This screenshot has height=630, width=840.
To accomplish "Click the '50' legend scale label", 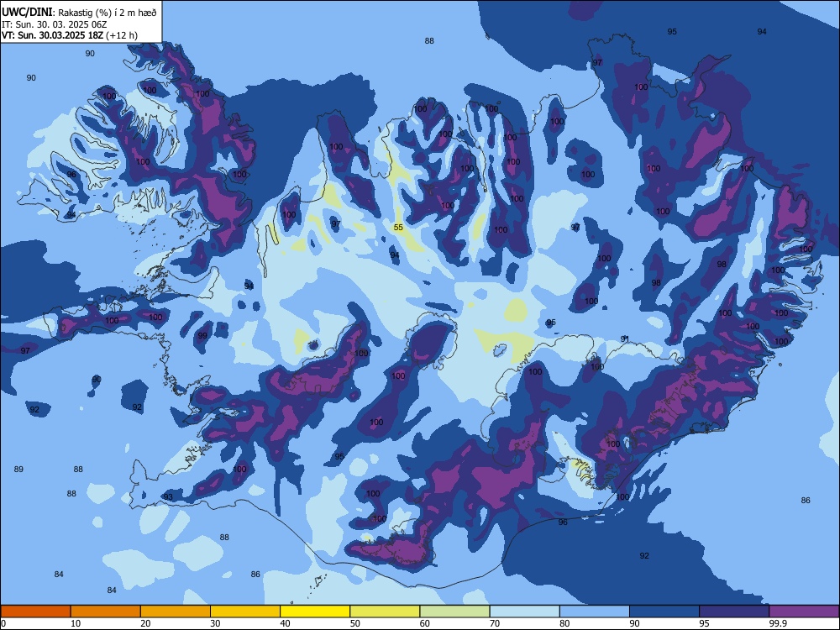I will coord(354,623).
